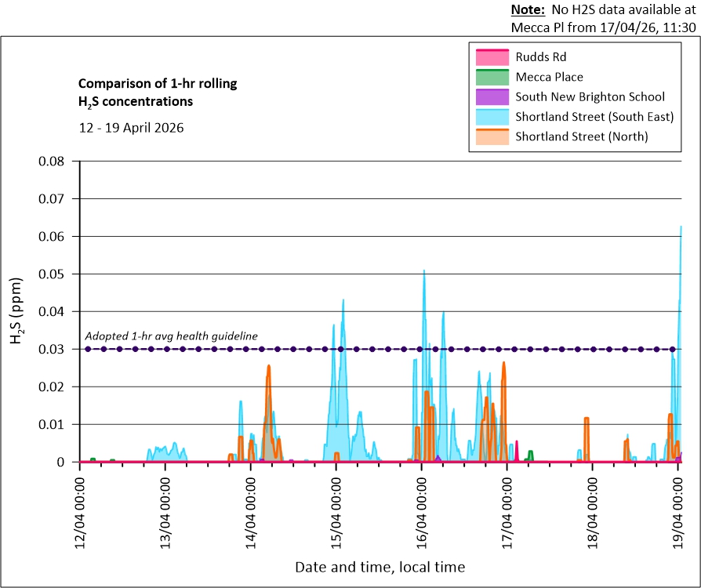Click the South New Brighton School legend text
701x588 pixels.
click(590, 97)
